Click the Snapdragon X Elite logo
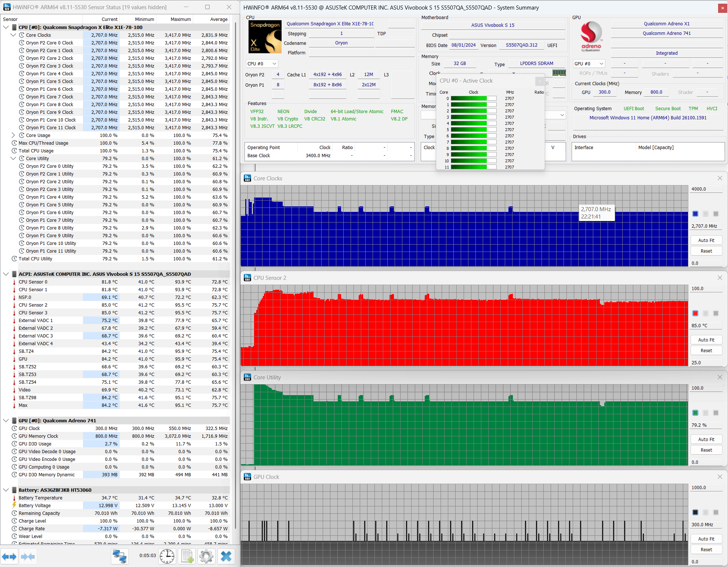Viewport: 728px width, 567px height. 265,37
